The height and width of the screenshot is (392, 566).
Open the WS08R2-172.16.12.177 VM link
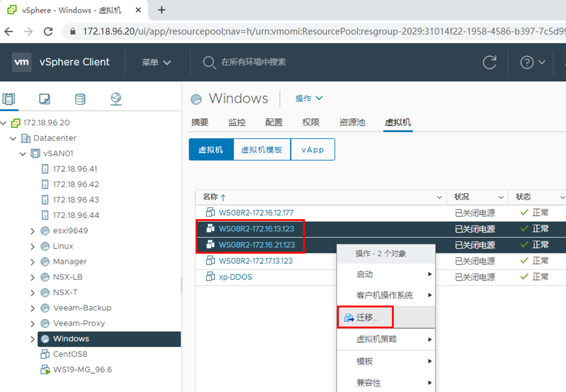pyautogui.click(x=256, y=213)
